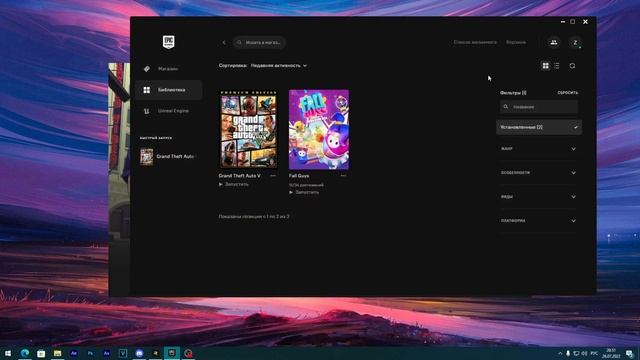The width and height of the screenshot is (640, 360).
Task: Open the Windows Start menu
Action: pyautogui.click(x=8, y=353)
